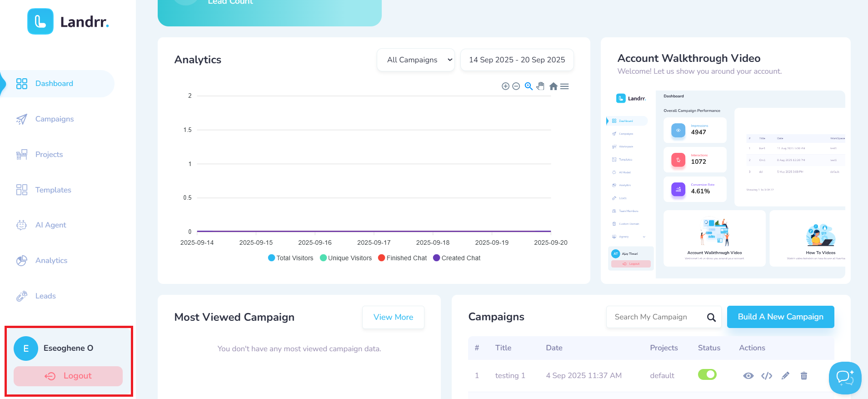
Task: Activate the chart panning hand tool
Action: (x=540, y=86)
